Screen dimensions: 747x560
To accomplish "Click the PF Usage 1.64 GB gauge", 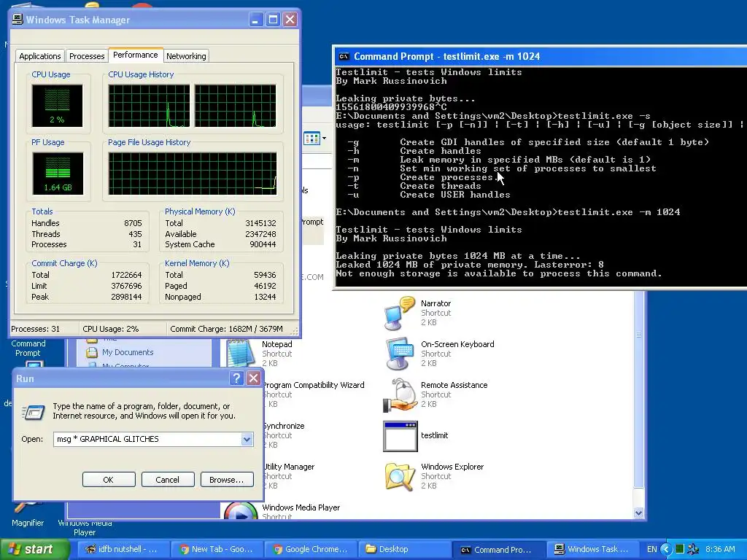I will (58, 174).
